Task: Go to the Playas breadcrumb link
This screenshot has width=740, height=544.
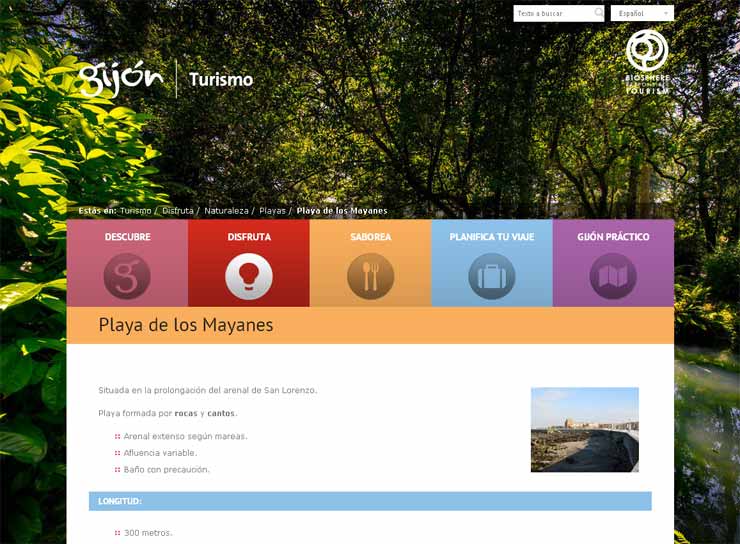Action: coord(272,211)
